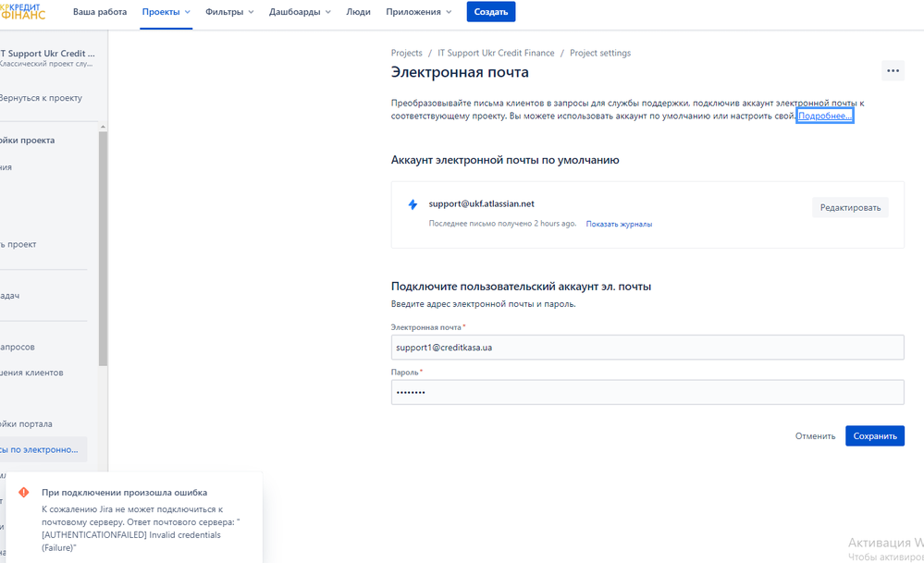The height and width of the screenshot is (563, 924).
Task: Click the lightning bolt icon beside support@ukf.atlassian.net
Action: pyautogui.click(x=413, y=204)
